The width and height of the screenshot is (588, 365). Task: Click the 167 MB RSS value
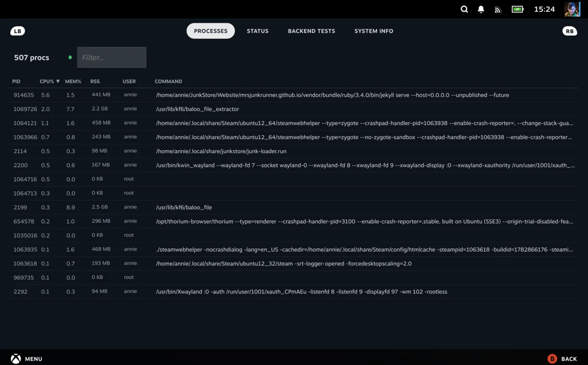(x=101, y=165)
